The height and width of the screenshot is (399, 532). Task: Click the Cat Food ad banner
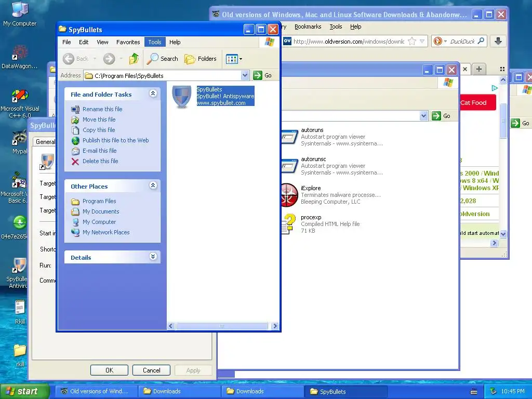[x=478, y=102]
